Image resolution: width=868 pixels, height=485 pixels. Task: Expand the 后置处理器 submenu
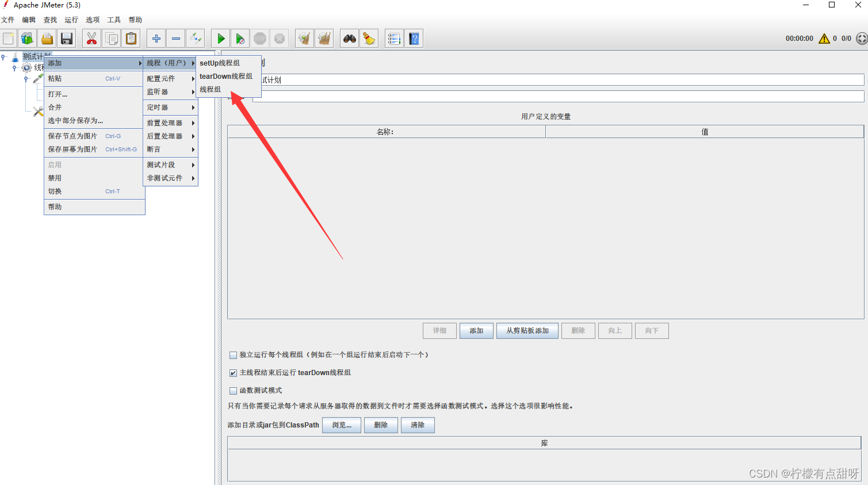click(x=170, y=136)
